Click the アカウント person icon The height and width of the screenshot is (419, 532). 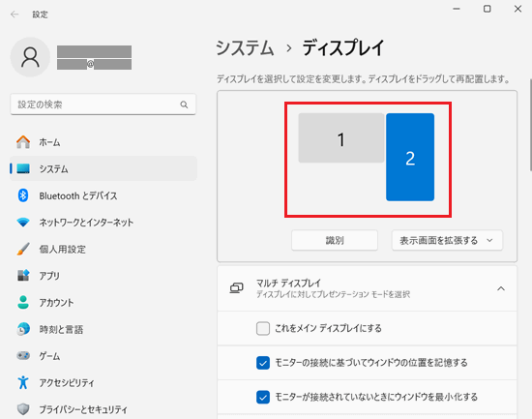[23, 302]
